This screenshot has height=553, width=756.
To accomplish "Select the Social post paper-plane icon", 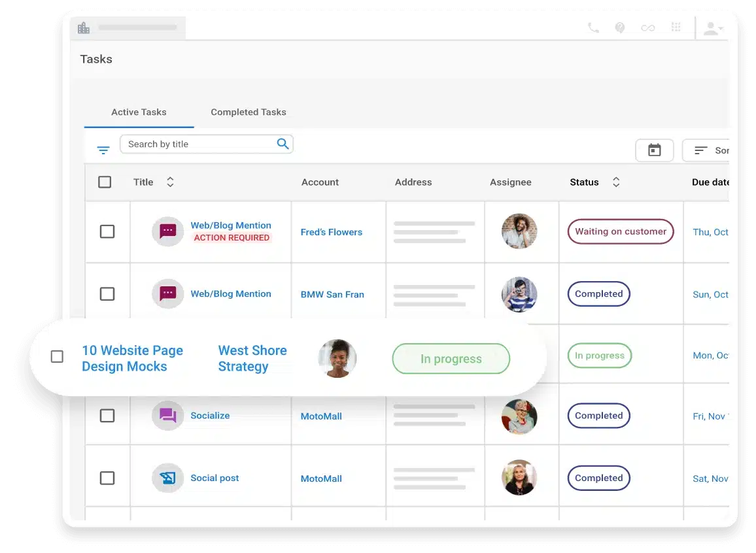I will (167, 478).
